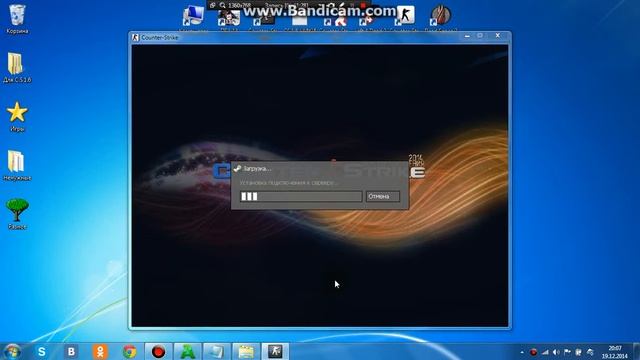The width and height of the screenshot is (640, 360).
Task: Switch to Counter-Strike taskbar button
Action: pyautogui.click(x=275, y=351)
